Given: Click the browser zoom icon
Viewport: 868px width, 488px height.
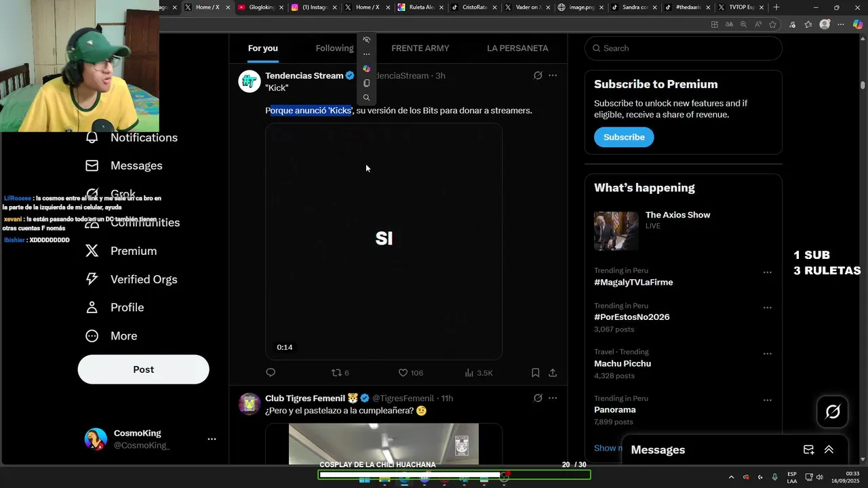Looking at the screenshot, I should tap(743, 24).
